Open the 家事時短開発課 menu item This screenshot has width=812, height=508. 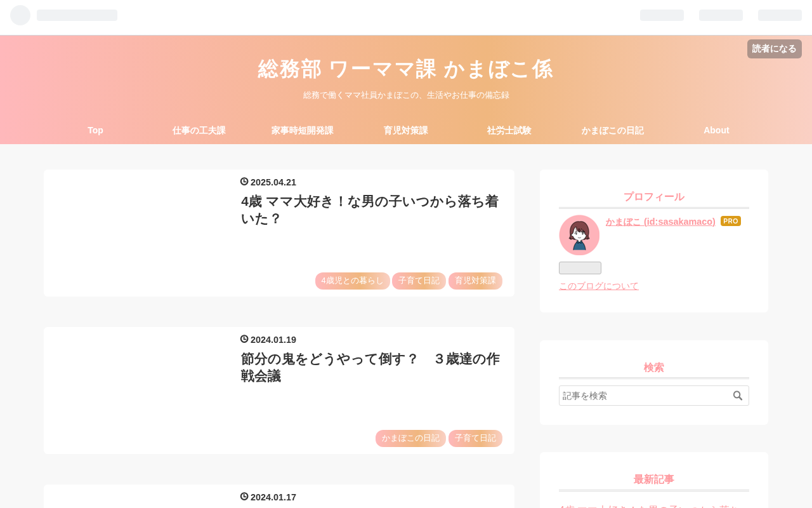303,130
